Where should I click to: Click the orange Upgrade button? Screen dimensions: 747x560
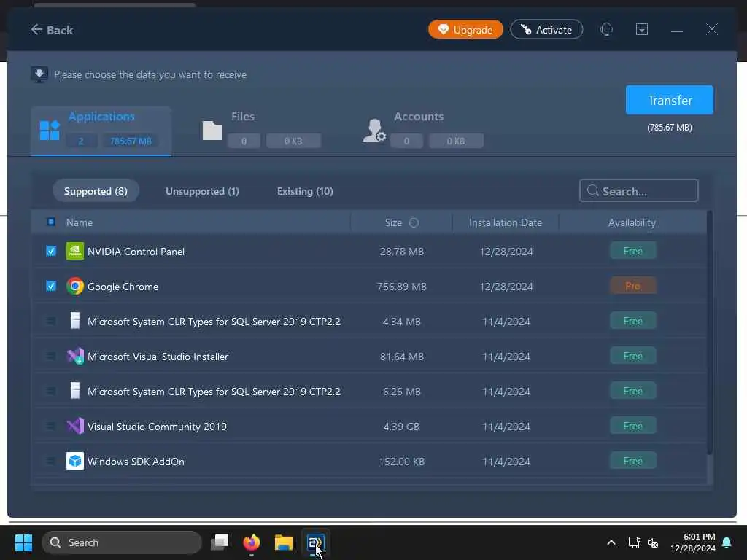pyautogui.click(x=465, y=29)
